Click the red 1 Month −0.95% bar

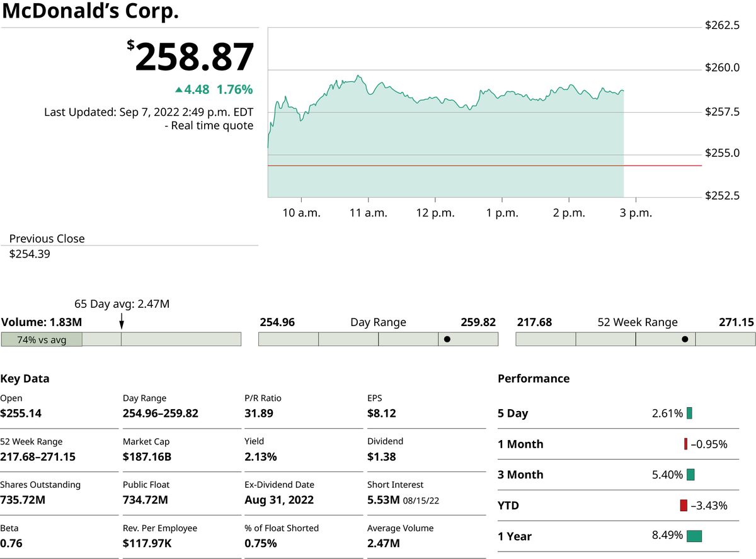(x=685, y=444)
